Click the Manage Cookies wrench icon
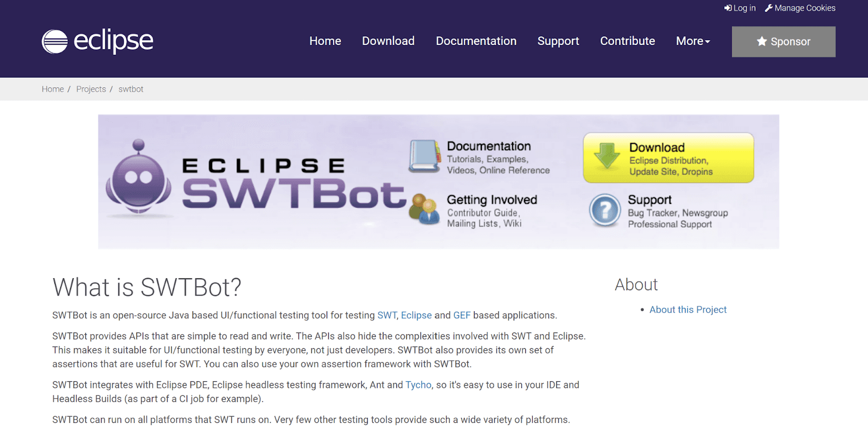The width and height of the screenshot is (868, 429). pos(769,8)
